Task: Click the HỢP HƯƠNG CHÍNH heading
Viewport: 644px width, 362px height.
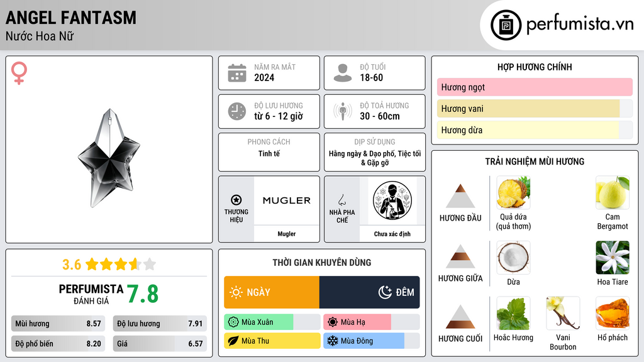Action: [x=535, y=67]
